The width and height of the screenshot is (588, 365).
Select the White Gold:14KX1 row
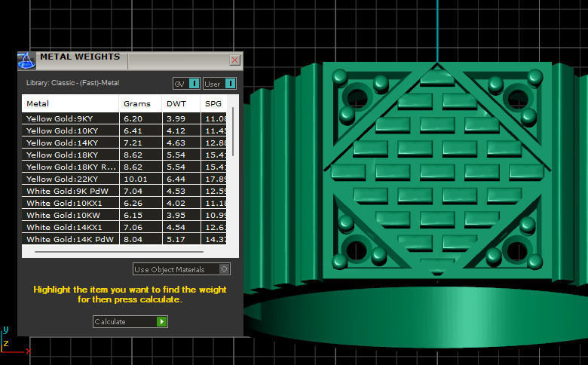click(x=124, y=227)
